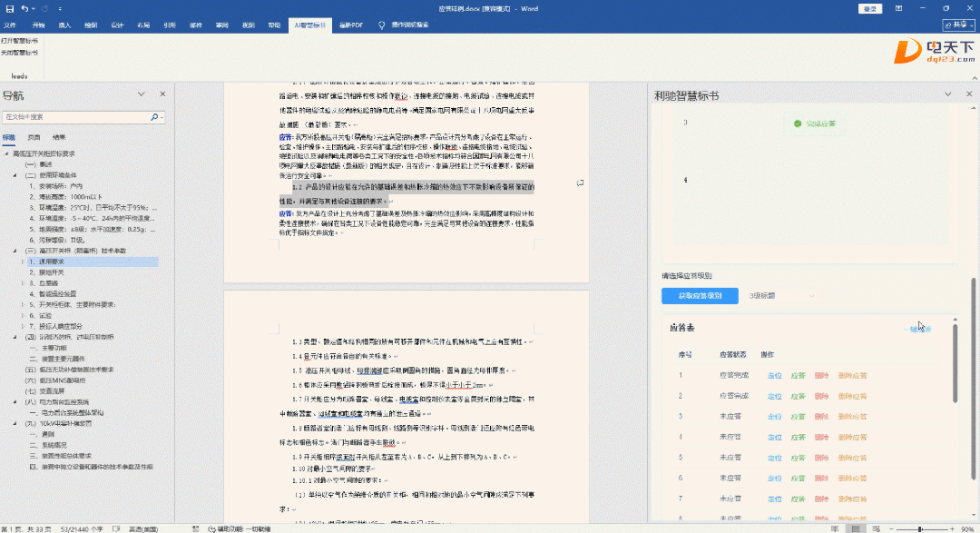
Task: Click the 共享 share button
Action: point(958,25)
